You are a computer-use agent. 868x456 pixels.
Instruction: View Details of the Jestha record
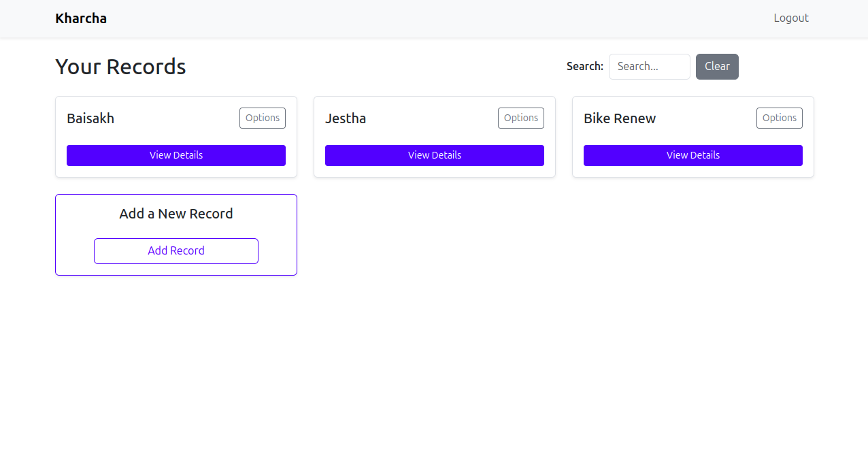(x=435, y=155)
